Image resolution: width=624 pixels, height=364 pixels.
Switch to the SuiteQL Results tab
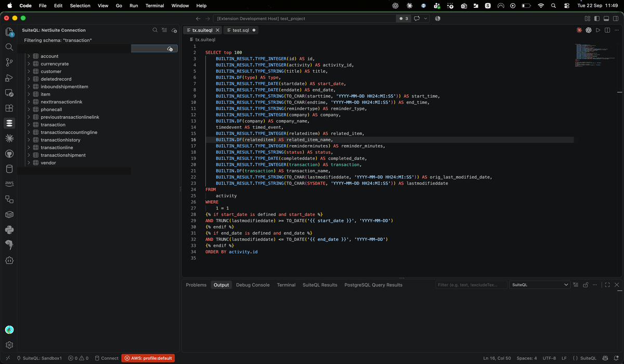320,285
